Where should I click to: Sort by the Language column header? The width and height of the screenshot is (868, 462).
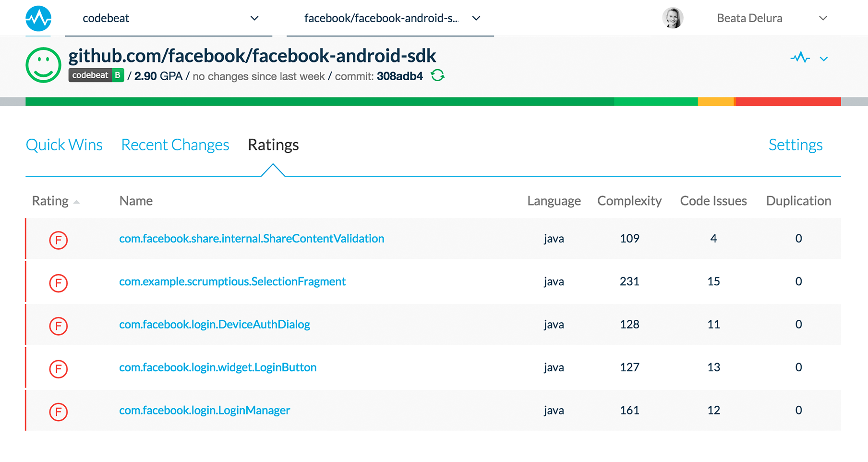554,201
